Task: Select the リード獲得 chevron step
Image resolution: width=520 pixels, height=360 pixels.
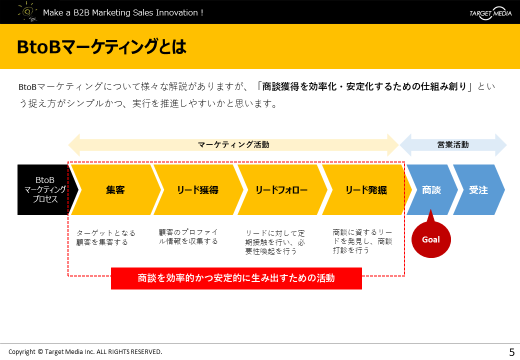Action: (198, 190)
